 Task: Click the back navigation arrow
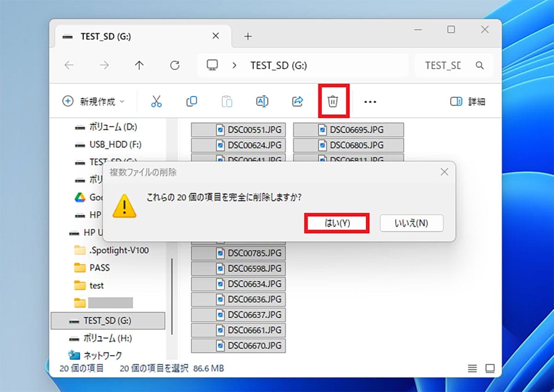pos(69,65)
